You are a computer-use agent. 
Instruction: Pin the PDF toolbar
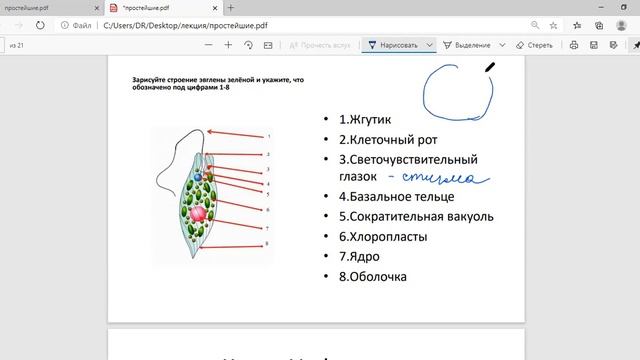636,45
